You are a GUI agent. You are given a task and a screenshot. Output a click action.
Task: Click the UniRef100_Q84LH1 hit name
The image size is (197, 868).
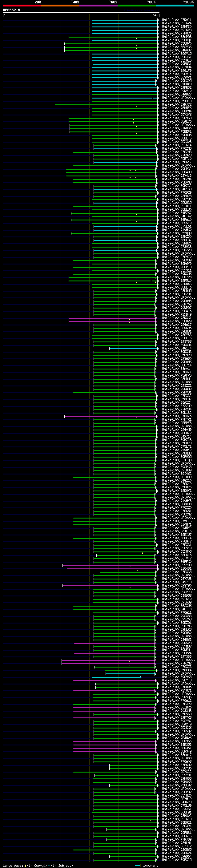(177, 843)
